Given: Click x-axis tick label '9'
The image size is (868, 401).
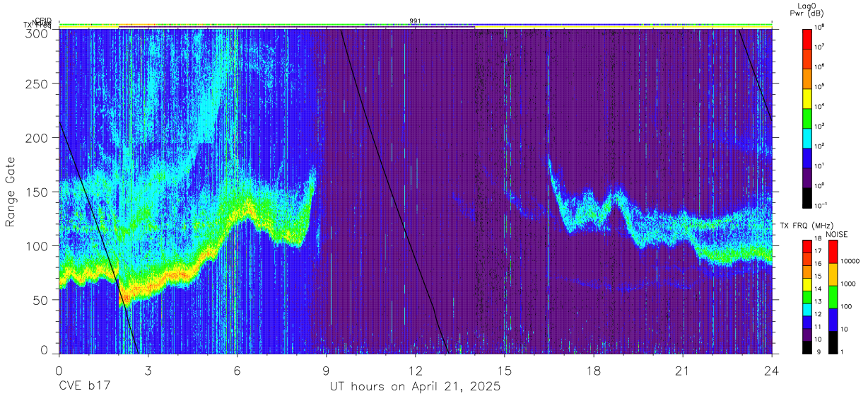Looking at the screenshot, I should click(x=326, y=370).
